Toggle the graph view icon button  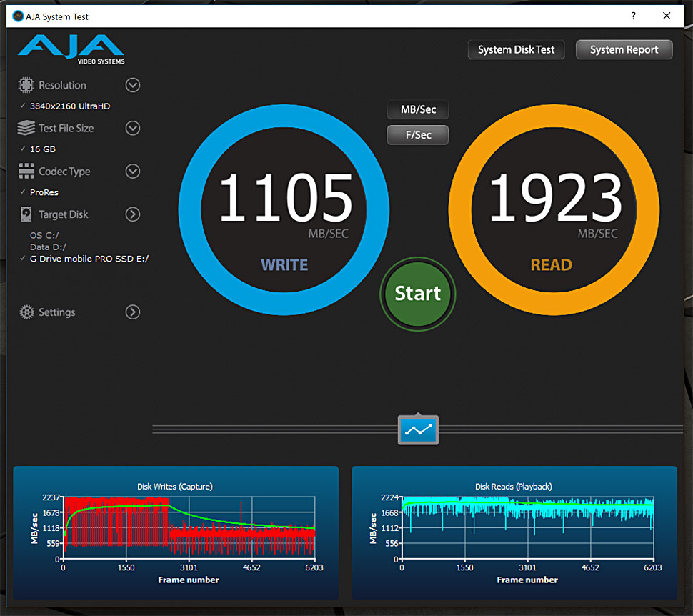click(x=418, y=429)
